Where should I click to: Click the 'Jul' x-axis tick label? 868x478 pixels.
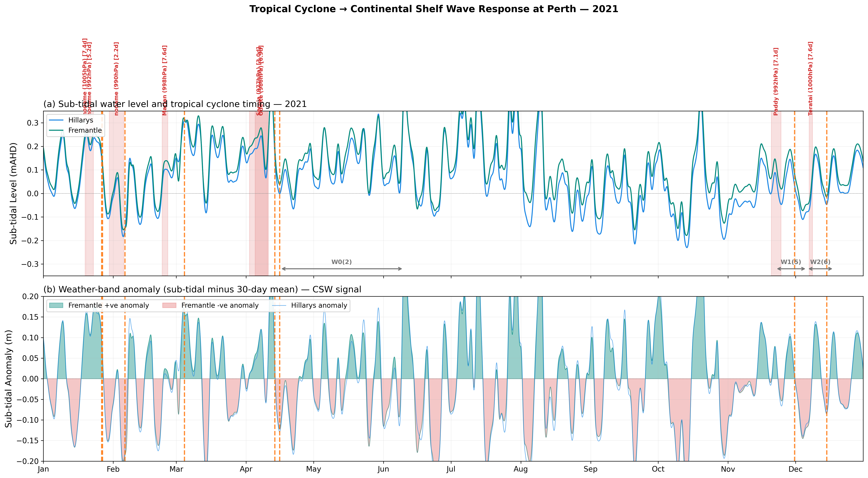point(451,469)
